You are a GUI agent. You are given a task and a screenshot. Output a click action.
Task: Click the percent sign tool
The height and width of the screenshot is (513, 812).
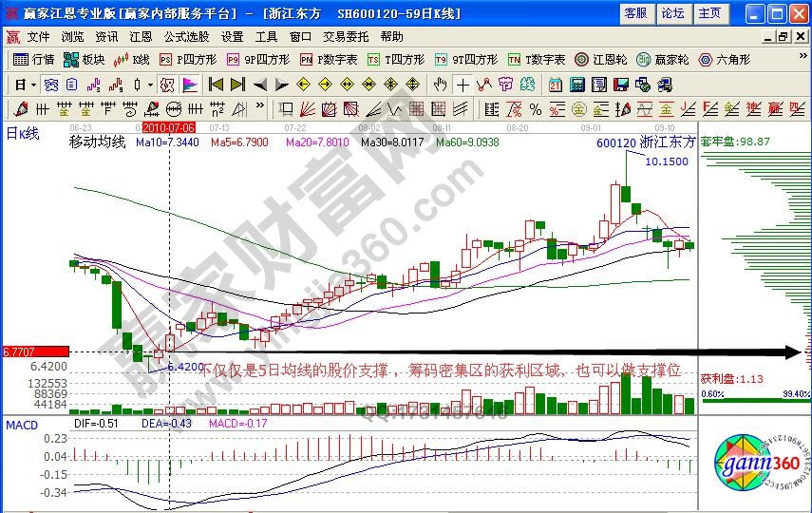[536, 107]
